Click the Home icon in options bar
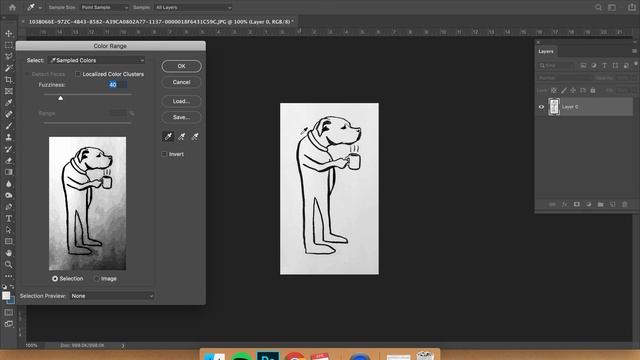The width and height of the screenshot is (640, 360). 12,7
